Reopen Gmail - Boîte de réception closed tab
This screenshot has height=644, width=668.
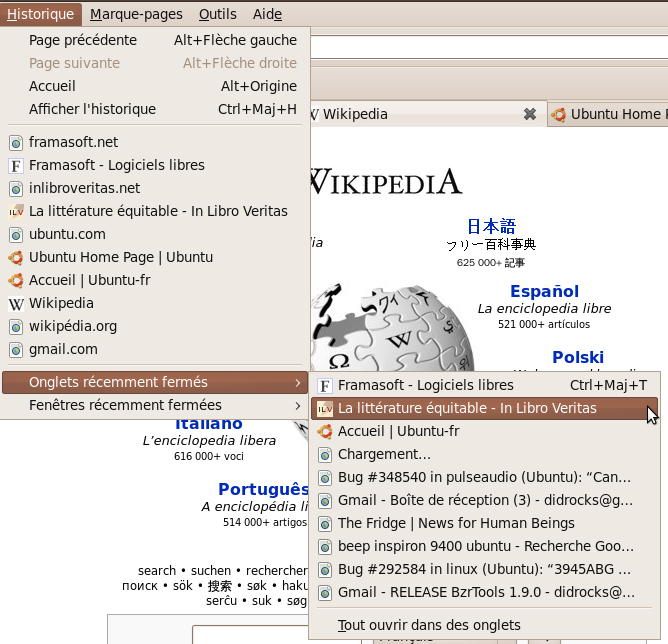tap(485, 500)
